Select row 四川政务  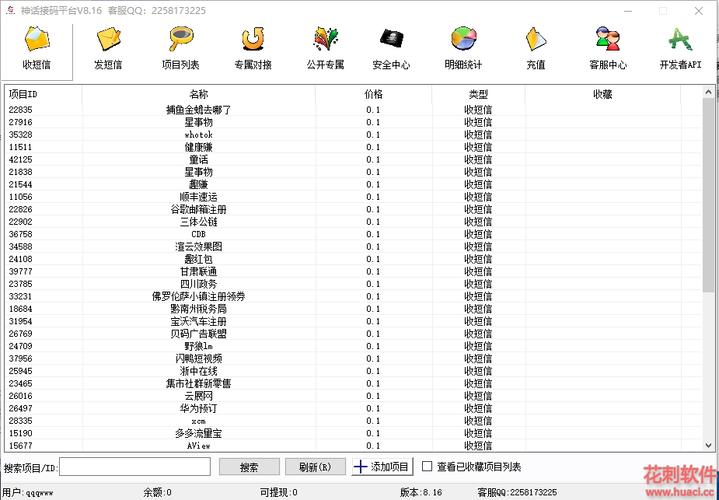point(353,284)
